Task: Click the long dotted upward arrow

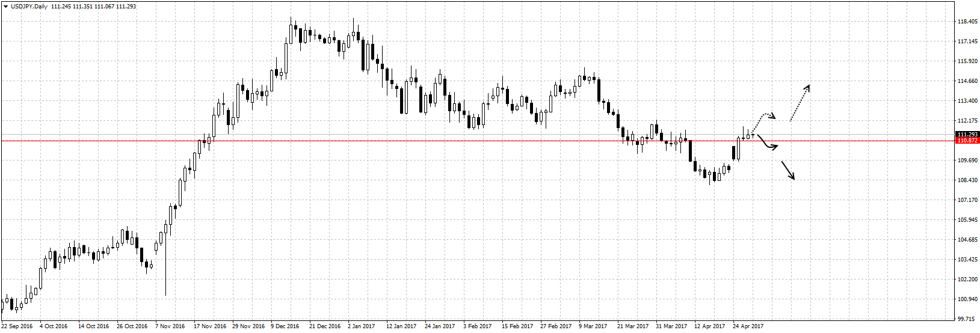Action: point(800,102)
